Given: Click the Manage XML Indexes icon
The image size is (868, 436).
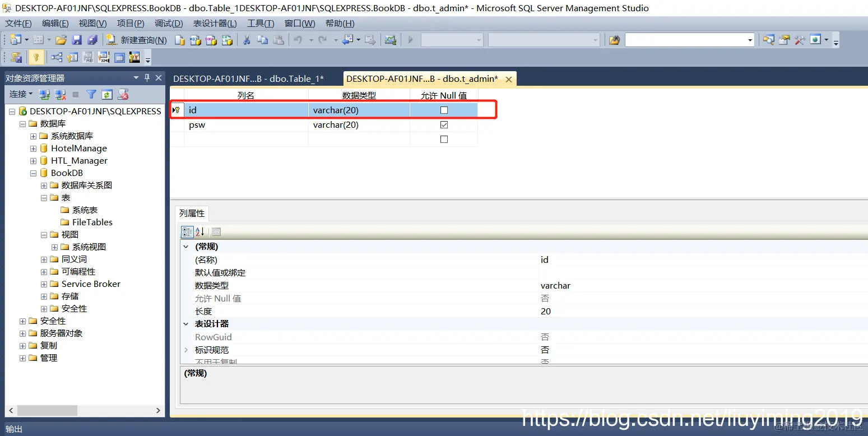Looking at the screenshot, I should pos(104,57).
